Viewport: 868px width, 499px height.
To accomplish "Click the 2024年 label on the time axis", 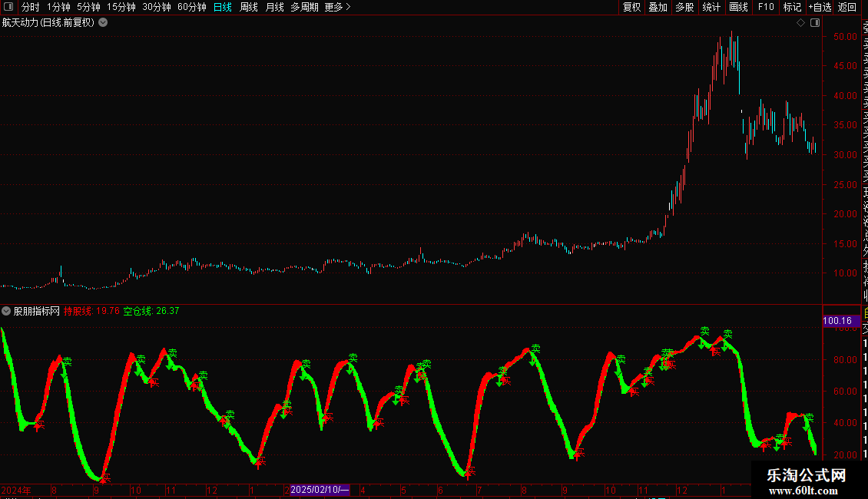I will (x=16, y=490).
